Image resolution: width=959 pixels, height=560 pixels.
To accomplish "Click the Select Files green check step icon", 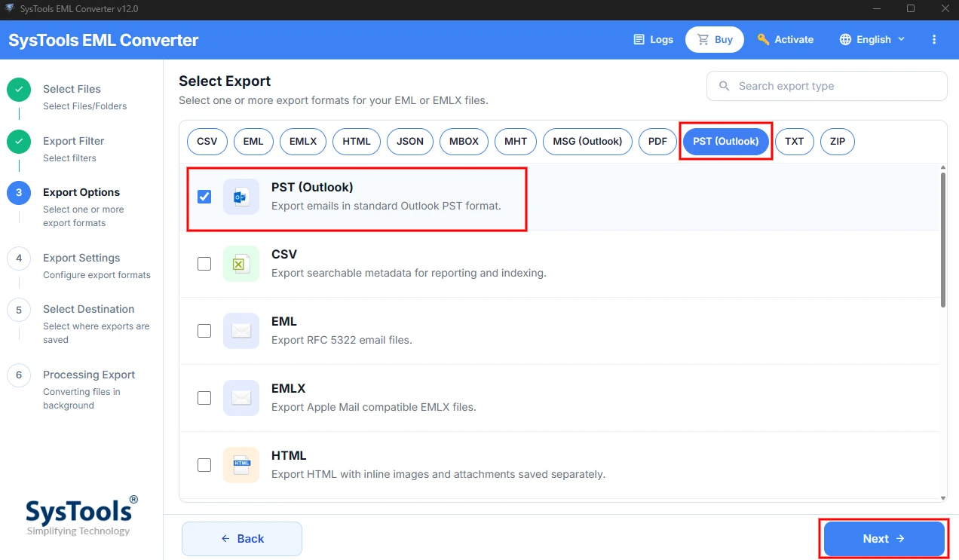I will pos(19,90).
